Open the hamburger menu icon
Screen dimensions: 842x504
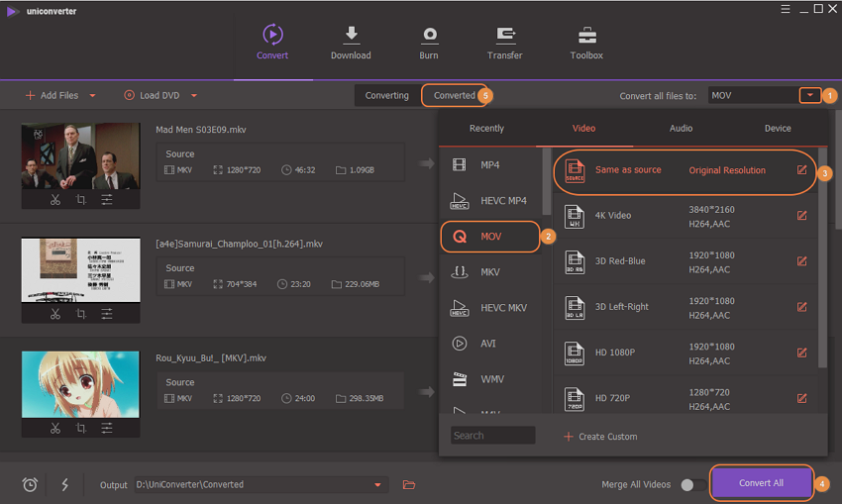tap(786, 9)
